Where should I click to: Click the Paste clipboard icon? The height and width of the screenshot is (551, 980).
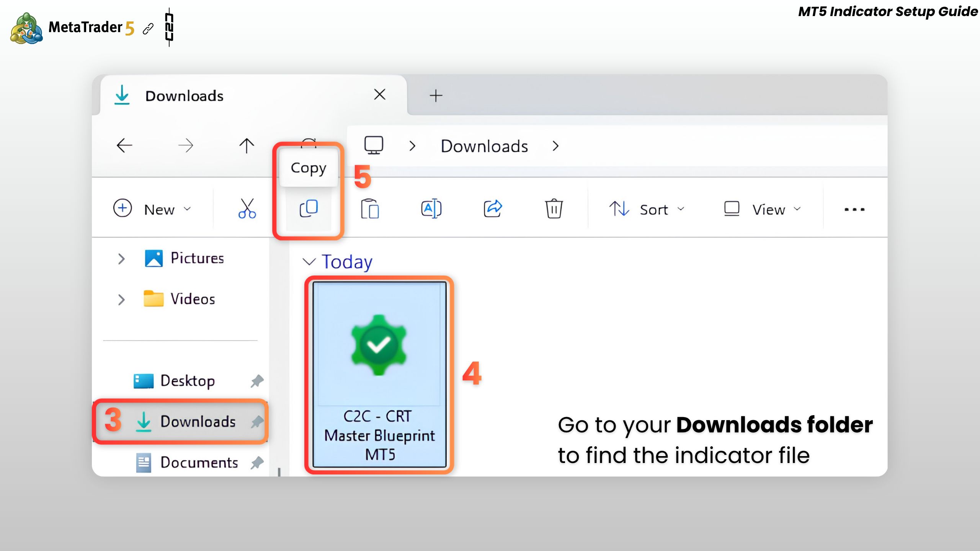(x=370, y=209)
